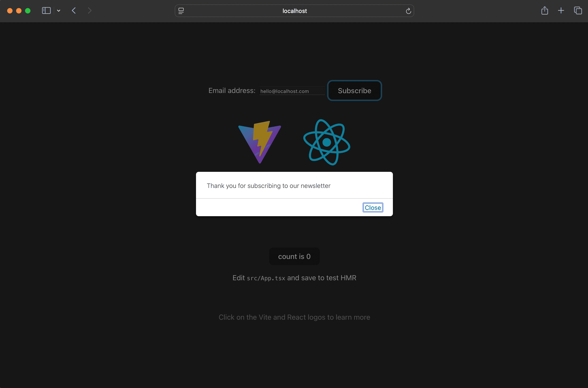The image size is (588, 388).
Task: Click the Vite logo
Action: tap(260, 142)
